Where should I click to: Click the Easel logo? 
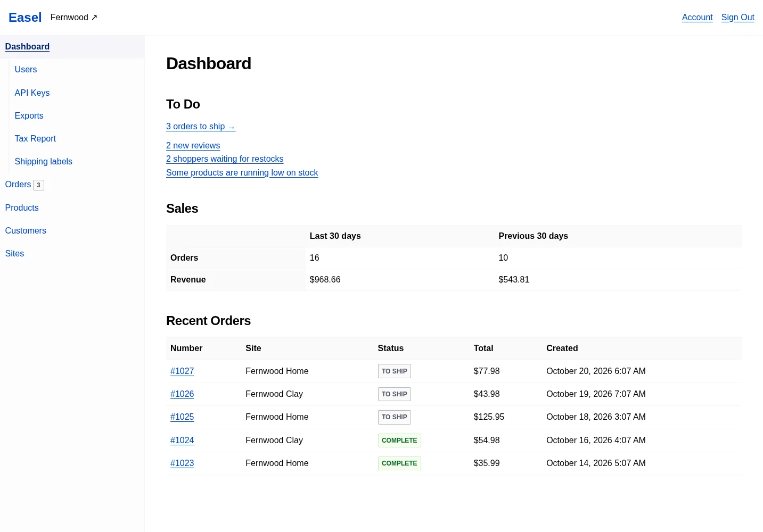[x=25, y=18]
